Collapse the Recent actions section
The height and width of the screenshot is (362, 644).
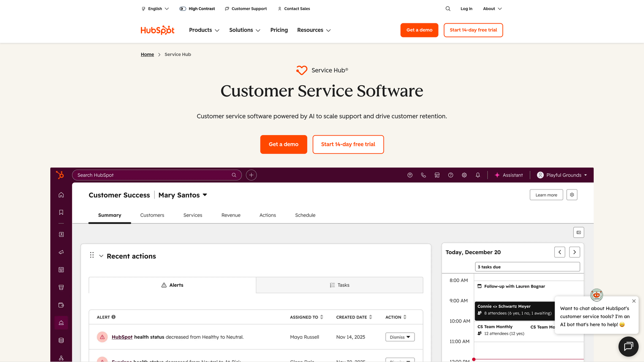tap(101, 256)
